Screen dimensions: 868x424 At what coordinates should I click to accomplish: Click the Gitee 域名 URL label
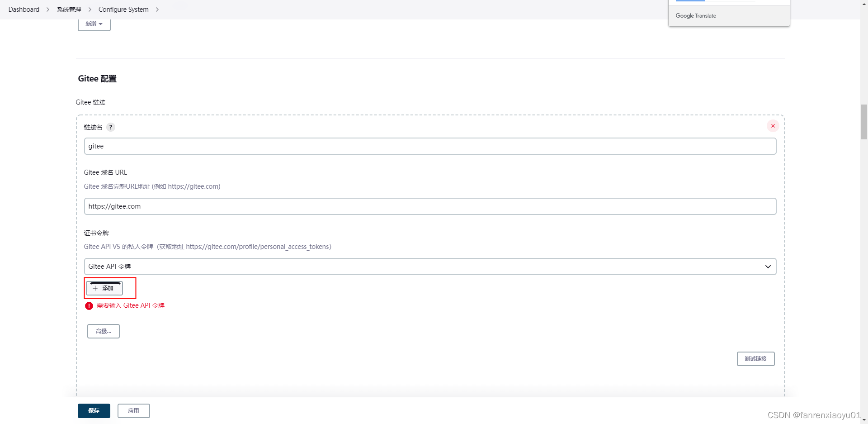pyautogui.click(x=105, y=172)
